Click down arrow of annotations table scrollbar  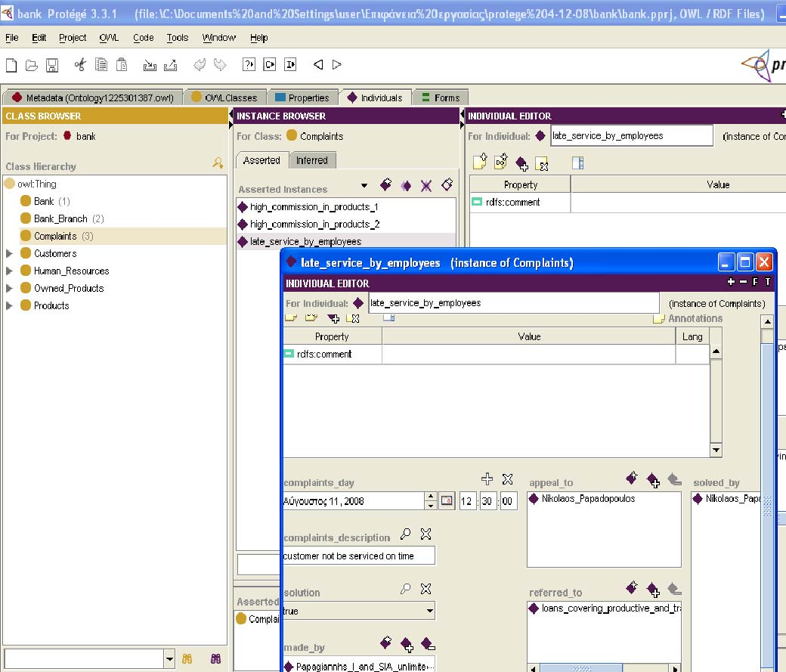716,451
